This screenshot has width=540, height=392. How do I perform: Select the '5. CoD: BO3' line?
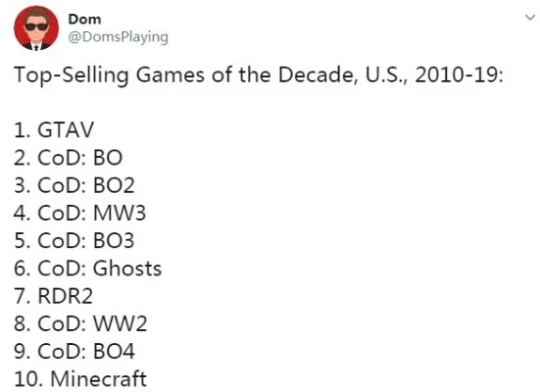click(x=74, y=240)
